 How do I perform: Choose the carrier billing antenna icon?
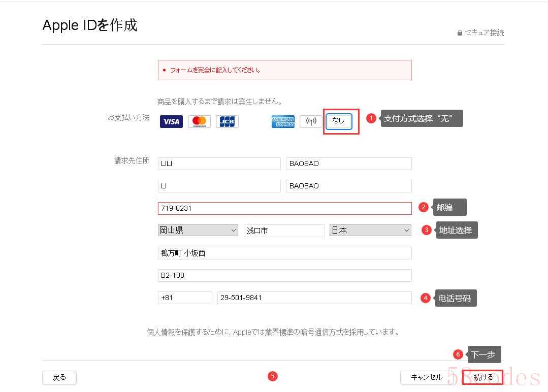click(311, 122)
